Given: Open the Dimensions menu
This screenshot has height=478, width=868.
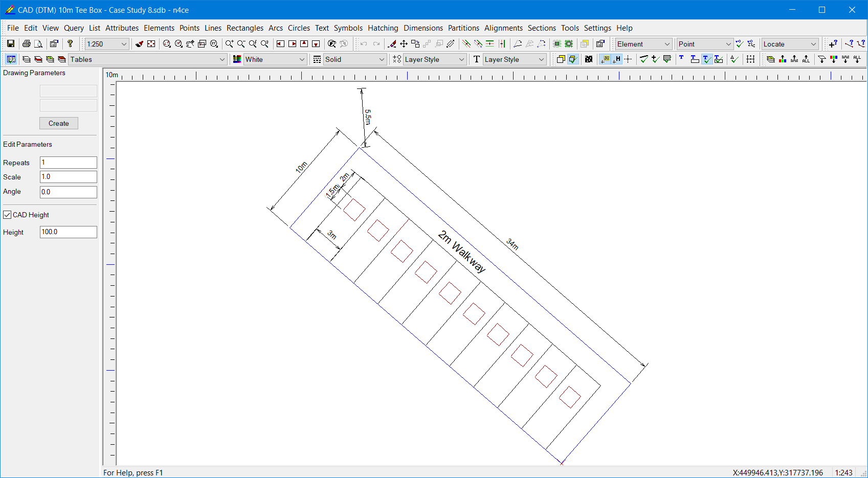Looking at the screenshot, I should click(x=423, y=28).
